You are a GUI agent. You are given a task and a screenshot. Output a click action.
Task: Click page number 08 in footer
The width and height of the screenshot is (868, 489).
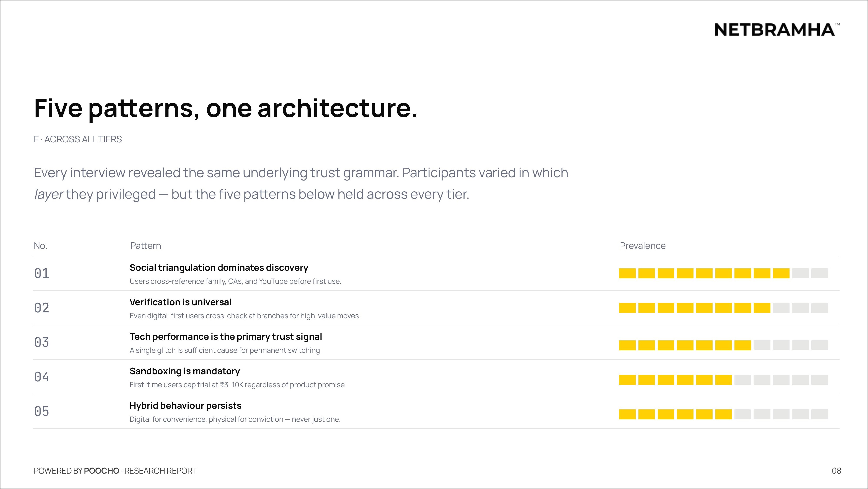coord(837,471)
